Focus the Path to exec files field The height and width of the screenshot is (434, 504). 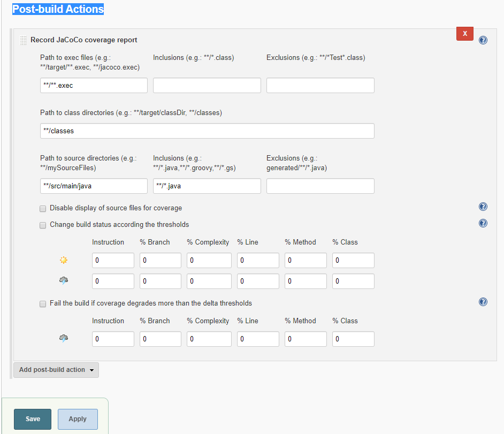pos(94,86)
